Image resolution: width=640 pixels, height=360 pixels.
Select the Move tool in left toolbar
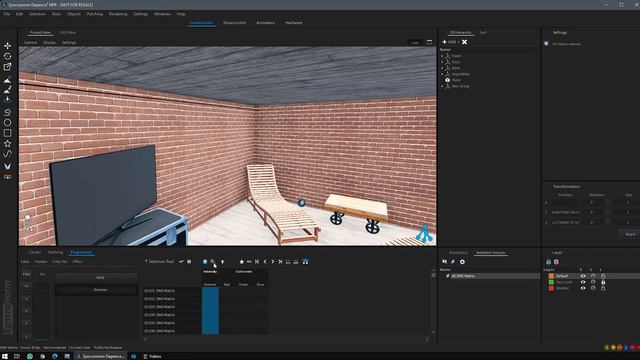pyautogui.click(x=7, y=46)
